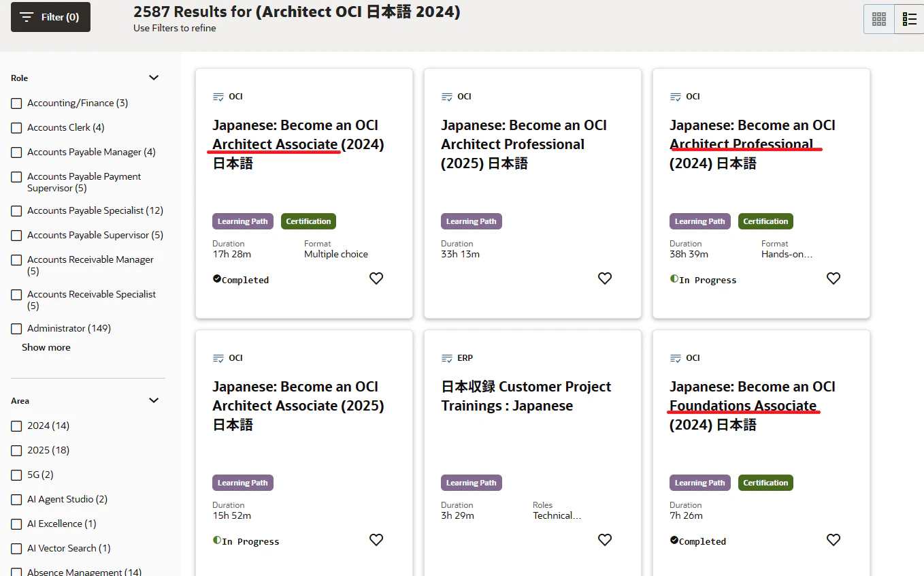
Task: Click the 7h 26m duration value
Action: (x=687, y=515)
